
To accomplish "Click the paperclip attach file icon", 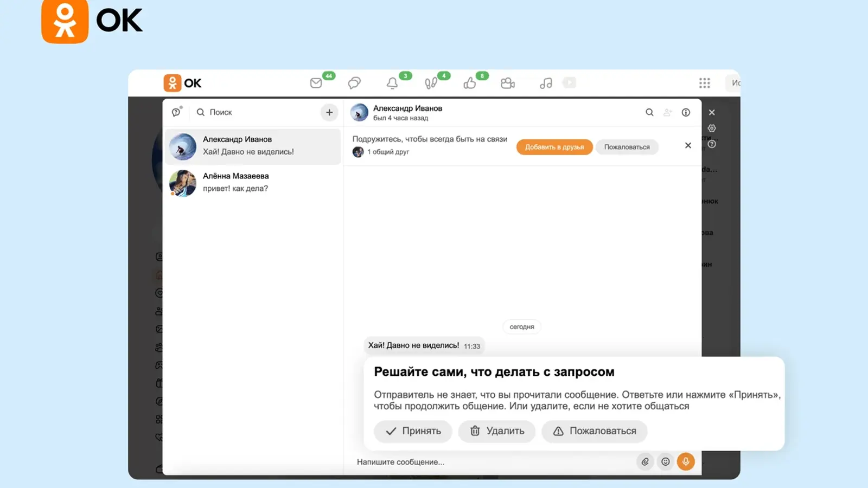I will pos(645,462).
